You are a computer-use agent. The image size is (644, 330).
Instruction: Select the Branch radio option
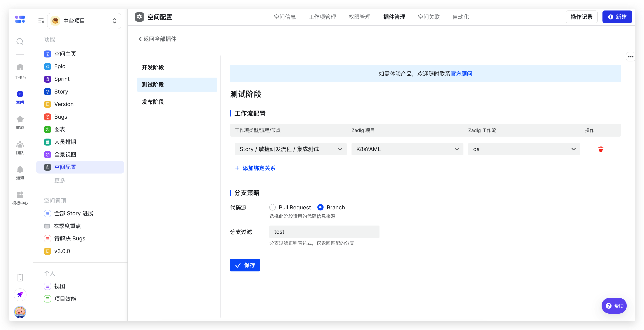[x=320, y=207]
